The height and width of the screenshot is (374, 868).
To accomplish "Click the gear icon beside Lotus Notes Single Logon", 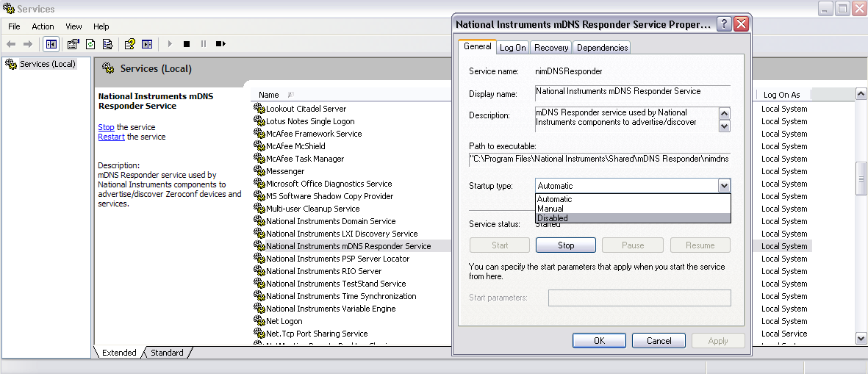I will coord(259,121).
